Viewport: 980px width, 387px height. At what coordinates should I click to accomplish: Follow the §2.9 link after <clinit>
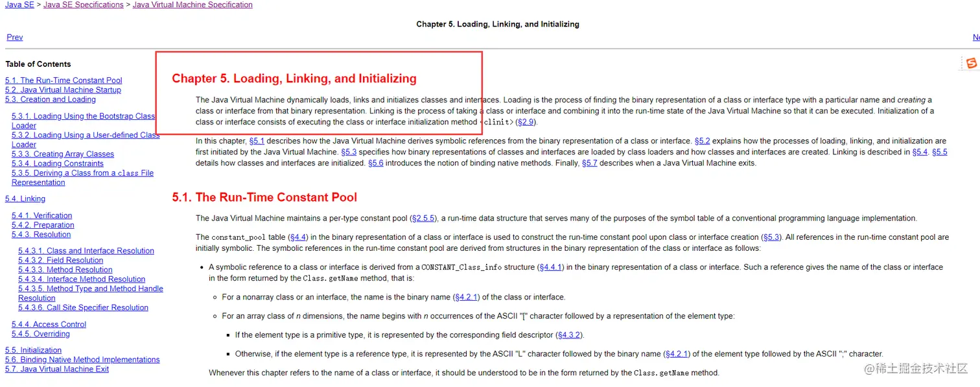[526, 122]
